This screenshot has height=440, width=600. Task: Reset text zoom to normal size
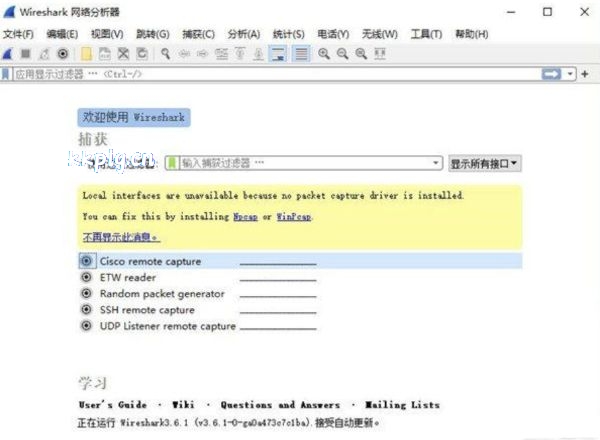pos(361,54)
